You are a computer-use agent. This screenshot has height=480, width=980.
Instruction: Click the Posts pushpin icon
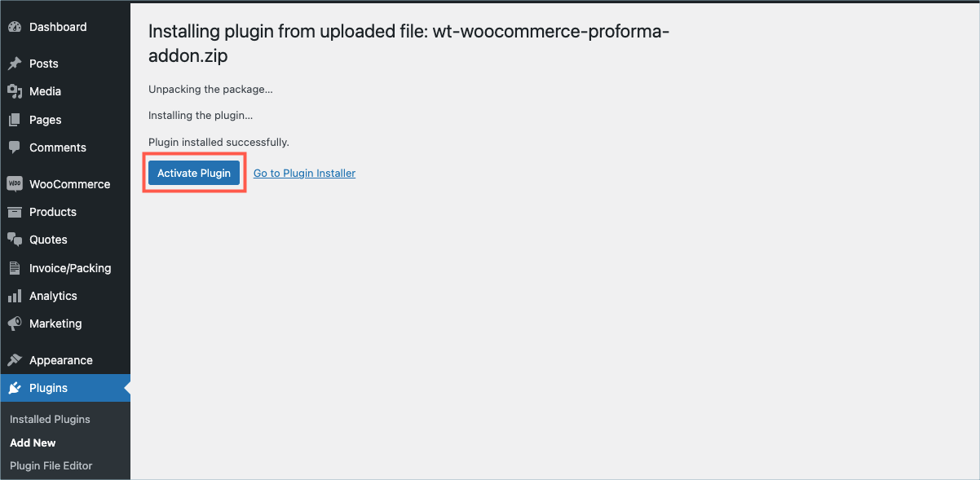click(15, 64)
